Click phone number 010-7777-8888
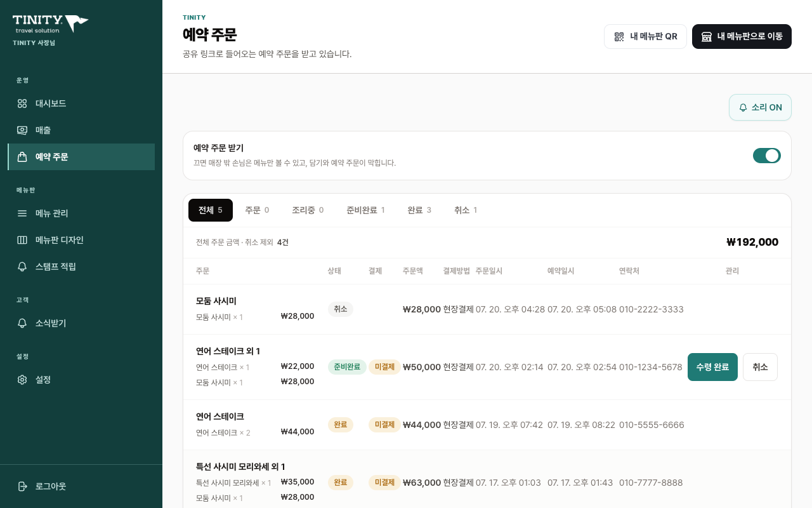 (x=651, y=483)
